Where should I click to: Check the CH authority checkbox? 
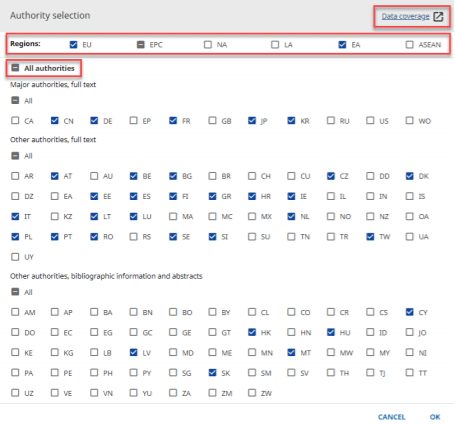pyautogui.click(x=252, y=176)
